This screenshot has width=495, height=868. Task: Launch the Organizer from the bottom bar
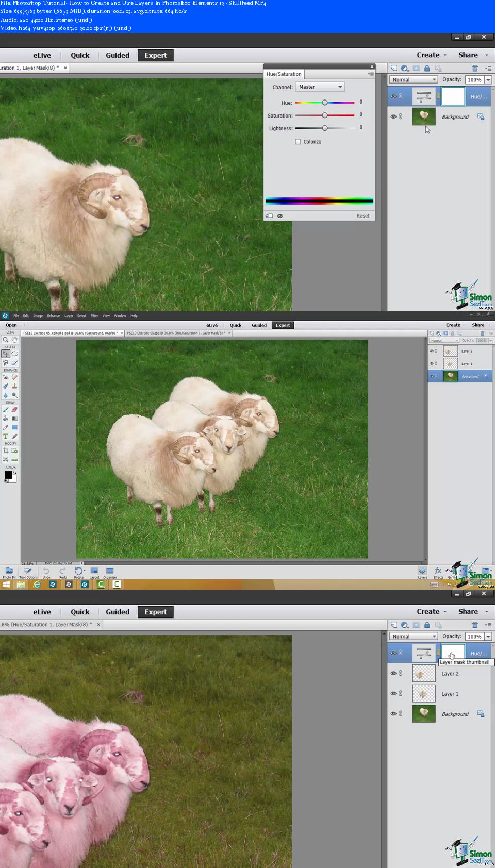(110, 573)
